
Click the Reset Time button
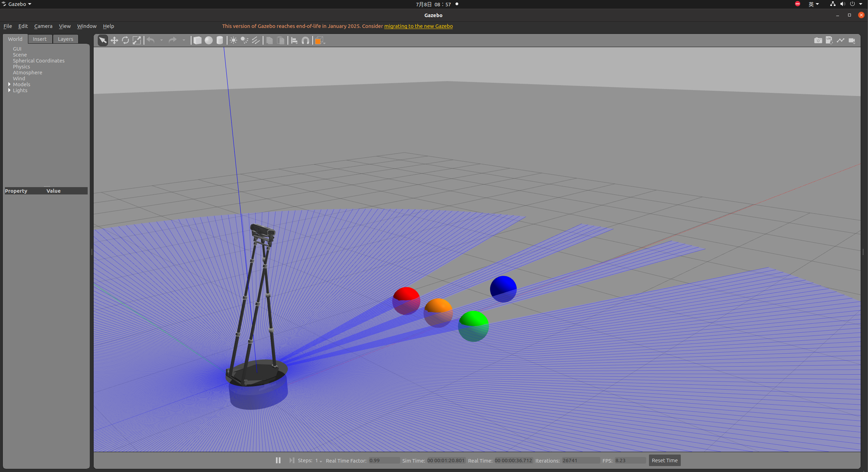point(664,460)
